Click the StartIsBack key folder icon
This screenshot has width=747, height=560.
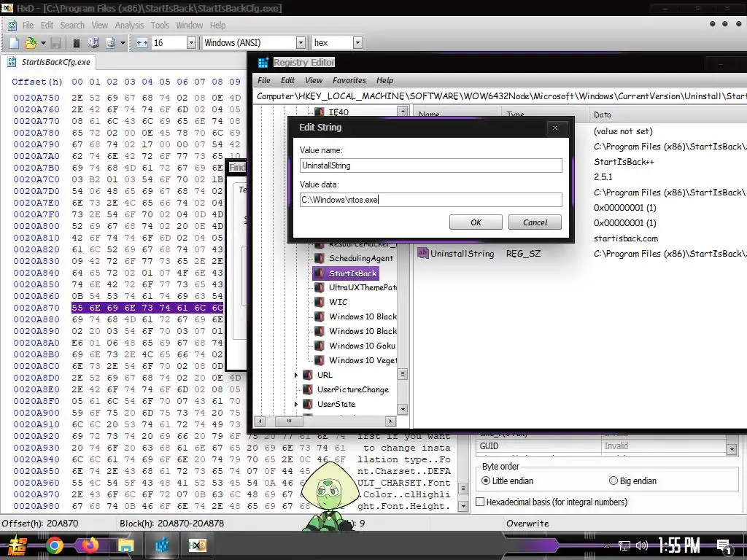[x=320, y=273]
